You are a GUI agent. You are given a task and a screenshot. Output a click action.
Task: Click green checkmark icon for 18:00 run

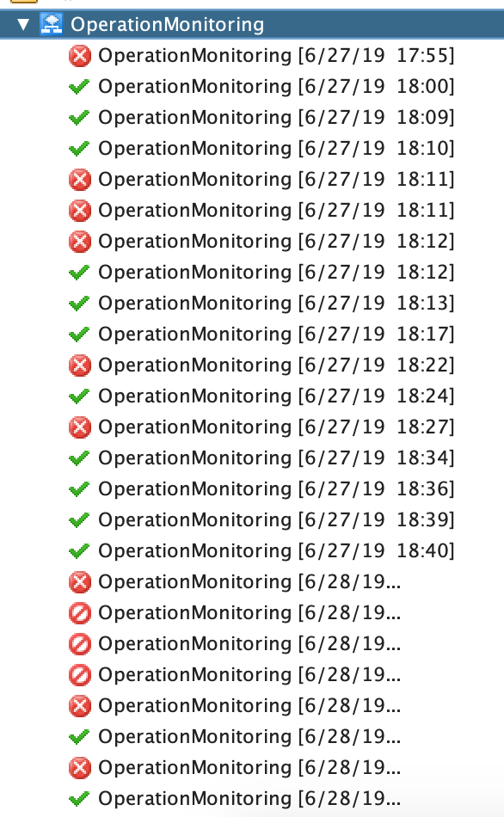coord(79,87)
